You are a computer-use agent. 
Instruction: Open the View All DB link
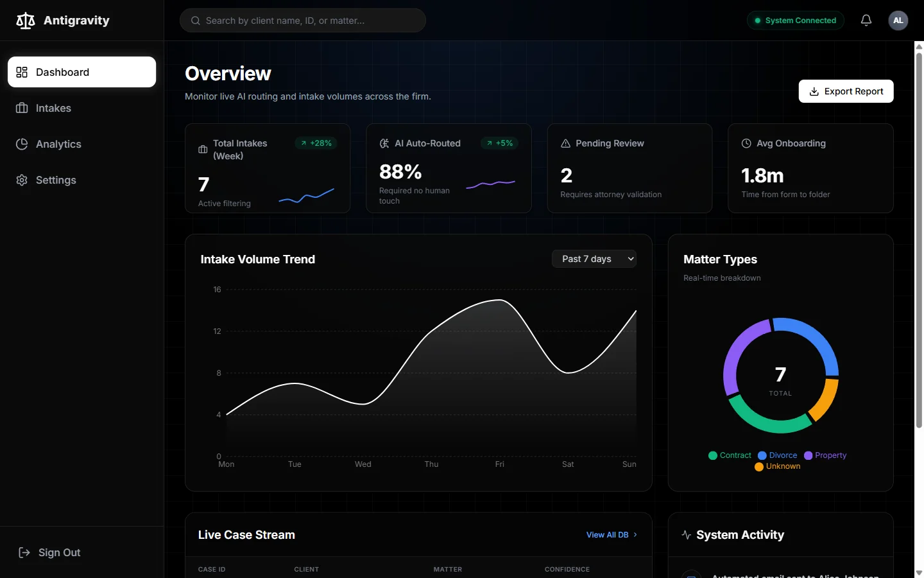tap(612, 535)
